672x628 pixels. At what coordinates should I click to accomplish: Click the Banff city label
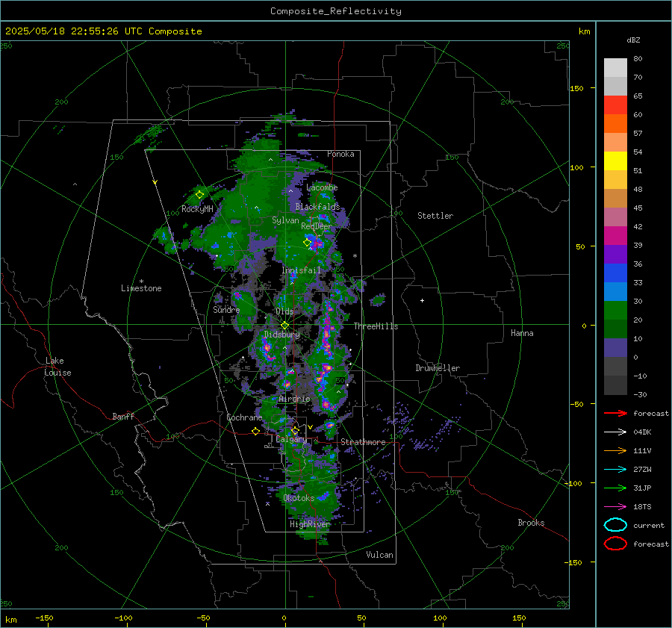[123, 417]
